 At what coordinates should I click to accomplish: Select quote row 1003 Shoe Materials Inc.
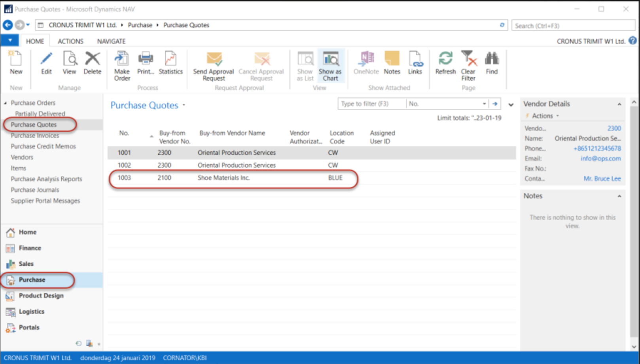(x=312, y=178)
